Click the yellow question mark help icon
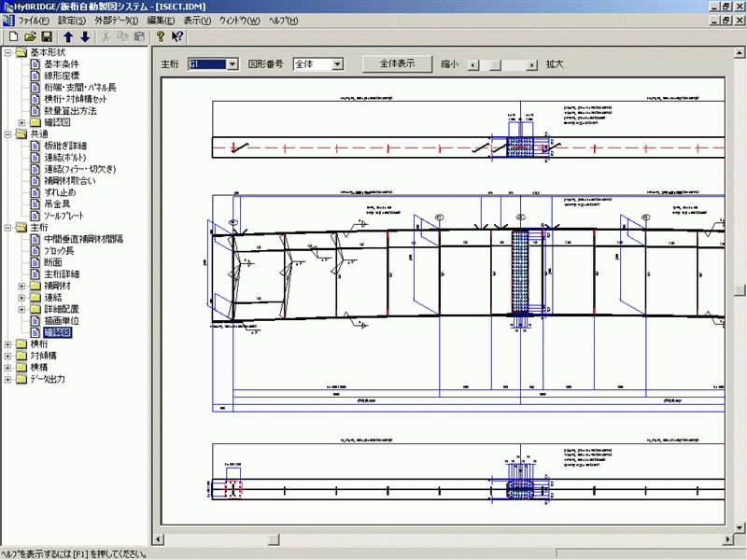Viewport: 747px width, 560px height. pos(161,36)
